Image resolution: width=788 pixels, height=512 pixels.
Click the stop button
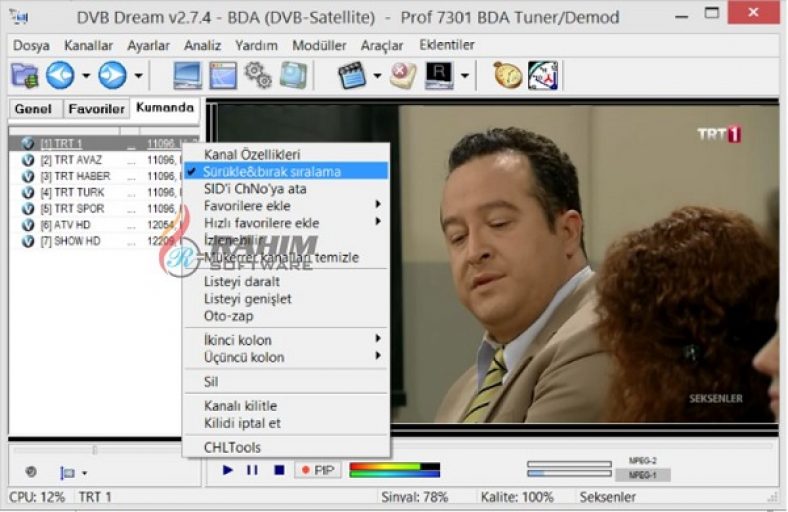[x=279, y=470]
